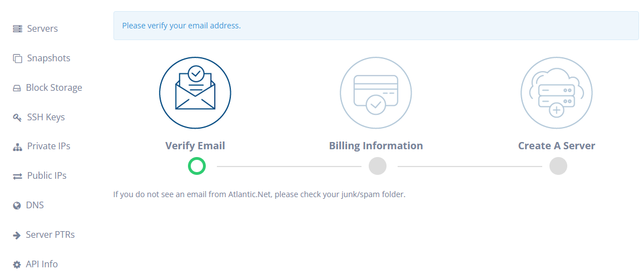Click the API Info gear icon
The width and height of the screenshot is (644, 274).
(x=17, y=265)
